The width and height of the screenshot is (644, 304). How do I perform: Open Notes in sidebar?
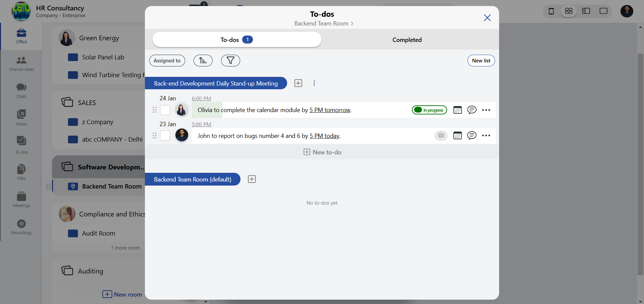click(x=21, y=118)
